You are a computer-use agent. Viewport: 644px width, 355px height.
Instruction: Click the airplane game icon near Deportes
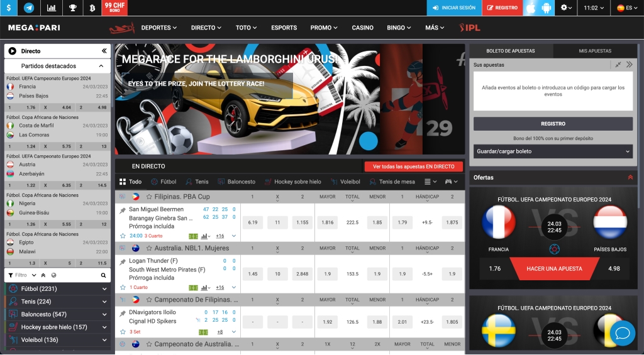point(121,28)
